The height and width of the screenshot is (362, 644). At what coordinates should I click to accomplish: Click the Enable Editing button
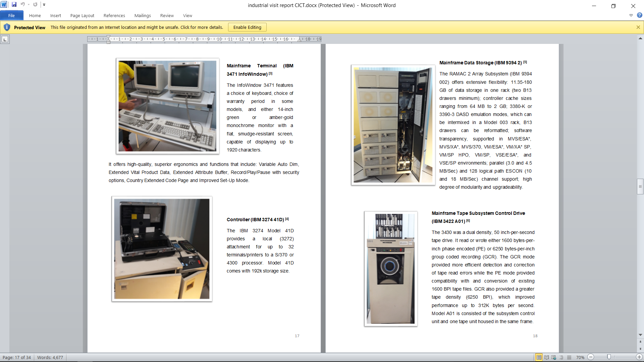pyautogui.click(x=247, y=27)
